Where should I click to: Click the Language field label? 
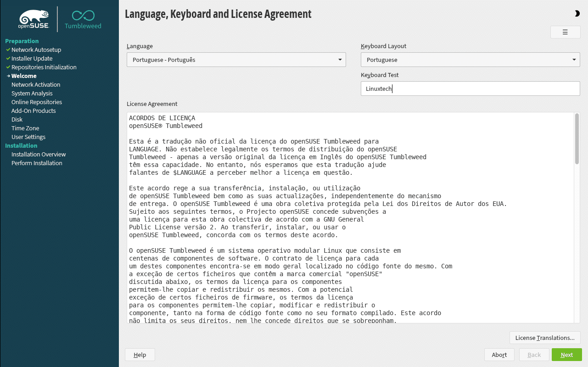click(x=140, y=46)
